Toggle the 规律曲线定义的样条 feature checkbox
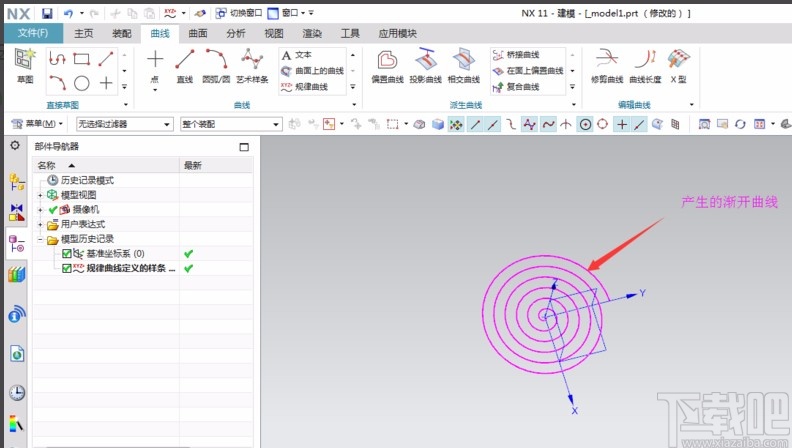 tap(66, 268)
